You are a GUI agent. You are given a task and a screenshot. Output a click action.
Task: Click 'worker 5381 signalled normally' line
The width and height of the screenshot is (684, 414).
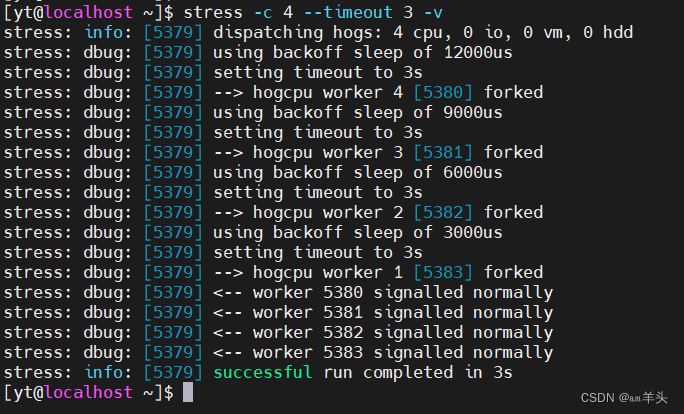[x=403, y=313]
